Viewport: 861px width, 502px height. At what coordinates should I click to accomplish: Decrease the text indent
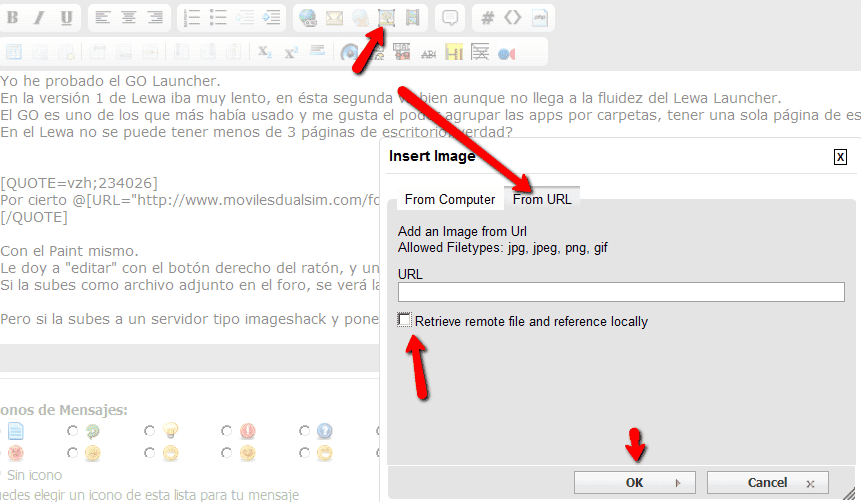(245, 18)
